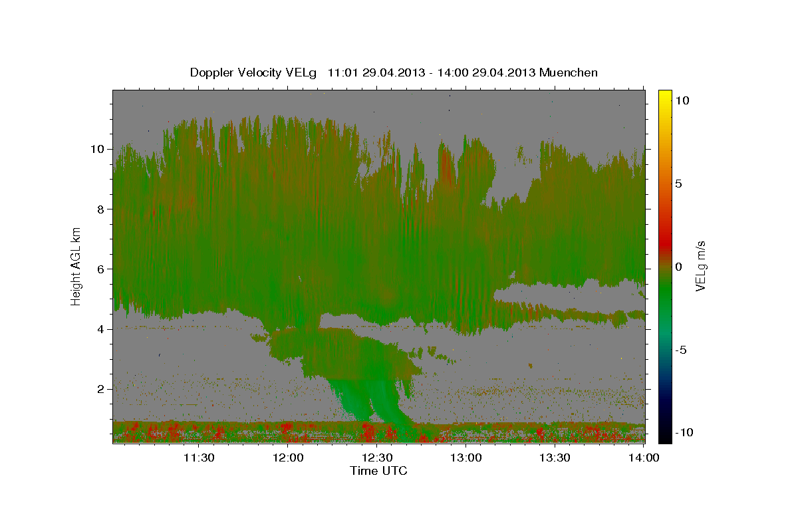Click the 'Height AGL km' axis label
The height and width of the screenshot is (532, 798).
(76, 266)
